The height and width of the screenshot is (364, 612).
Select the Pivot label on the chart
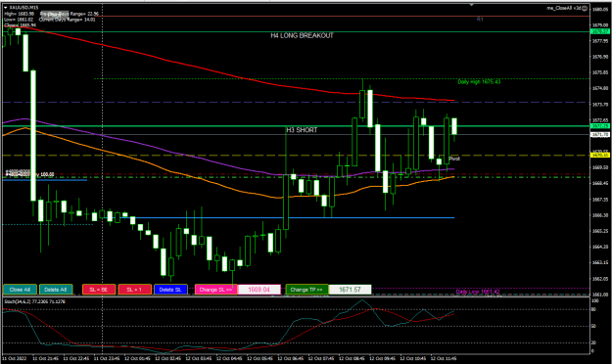[x=454, y=159]
